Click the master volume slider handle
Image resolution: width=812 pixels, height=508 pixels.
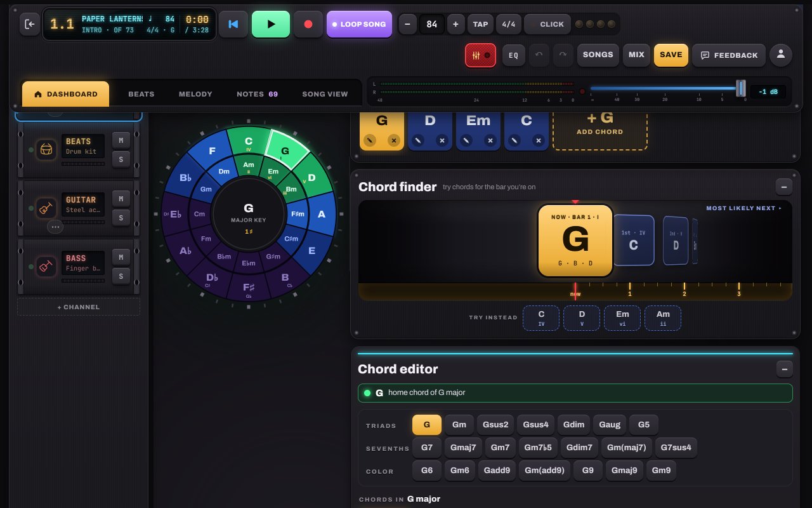pos(740,88)
